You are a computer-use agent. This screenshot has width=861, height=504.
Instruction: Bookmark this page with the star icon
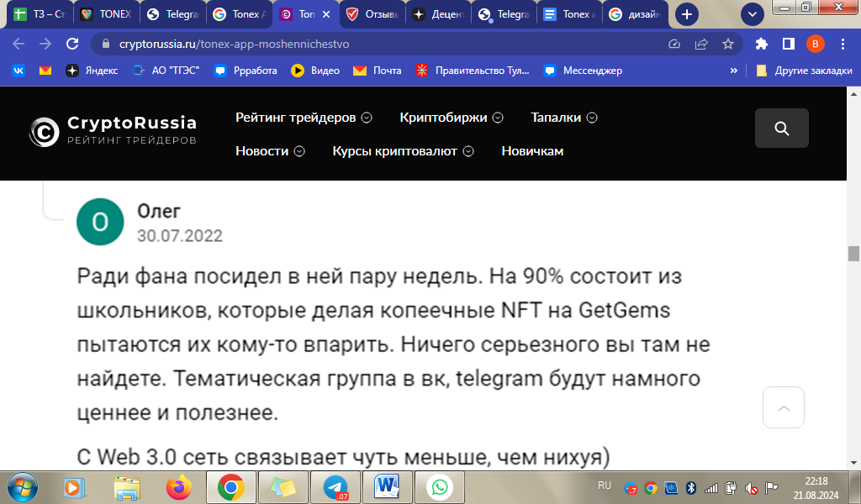pos(727,44)
